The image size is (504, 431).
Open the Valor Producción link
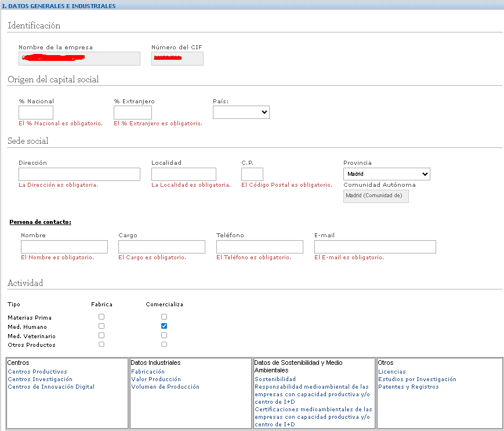(156, 379)
